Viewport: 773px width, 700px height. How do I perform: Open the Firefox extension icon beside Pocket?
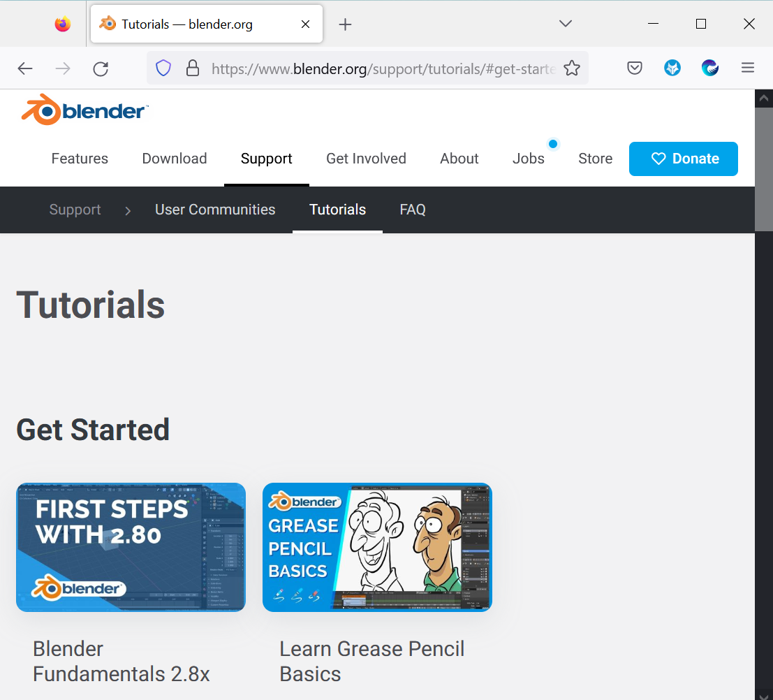(672, 68)
